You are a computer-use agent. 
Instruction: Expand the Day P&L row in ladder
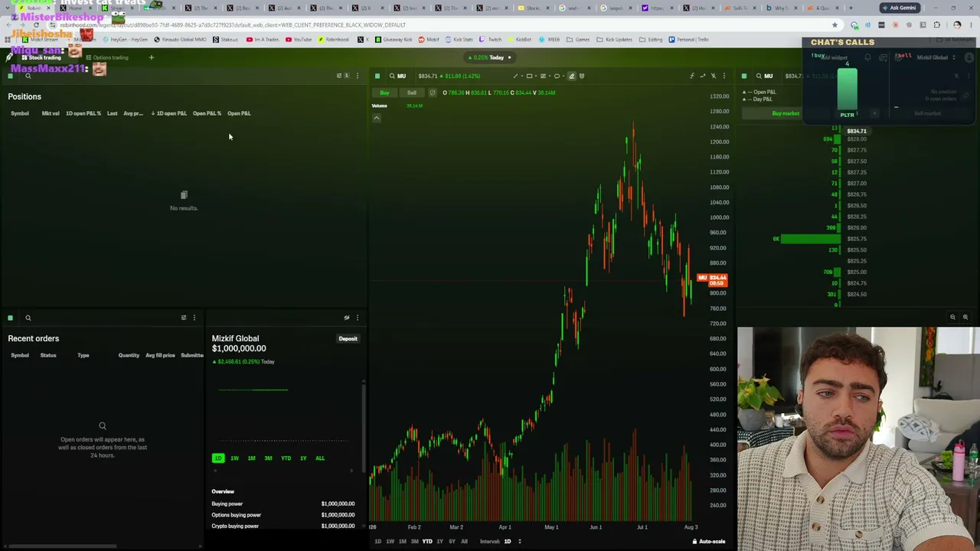757,99
